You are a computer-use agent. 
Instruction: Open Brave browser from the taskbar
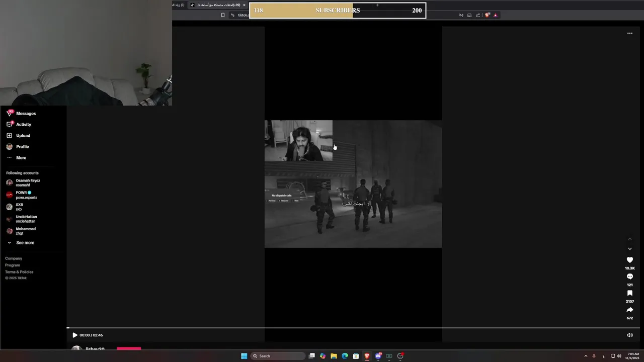(367, 356)
